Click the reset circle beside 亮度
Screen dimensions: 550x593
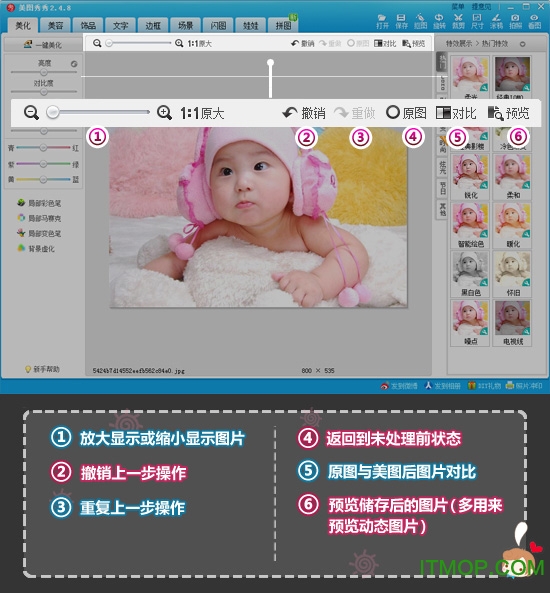[x=74, y=64]
